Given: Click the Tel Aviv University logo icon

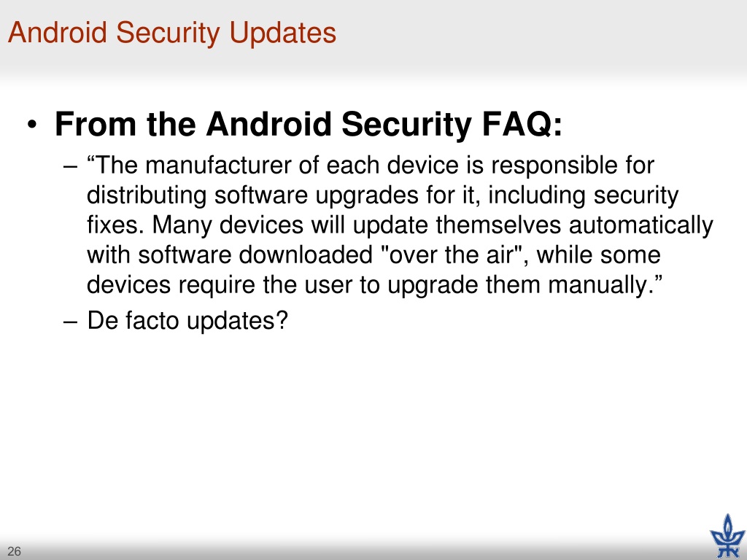Looking at the screenshot, I should pos(727,536).
